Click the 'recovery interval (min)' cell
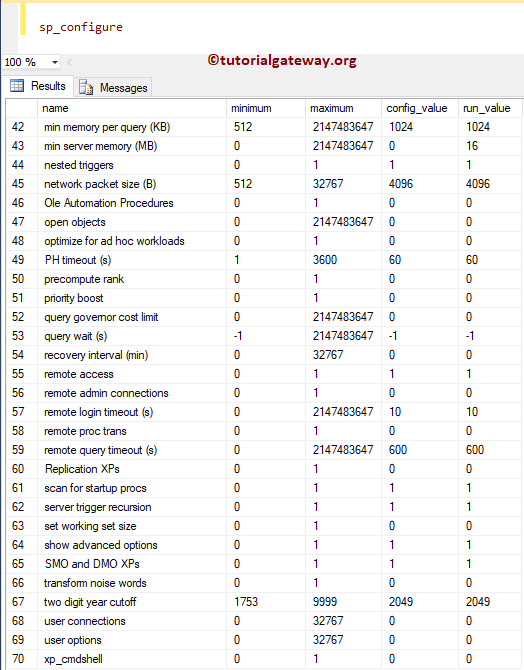 pyautogui.click(x=132, y=355)
